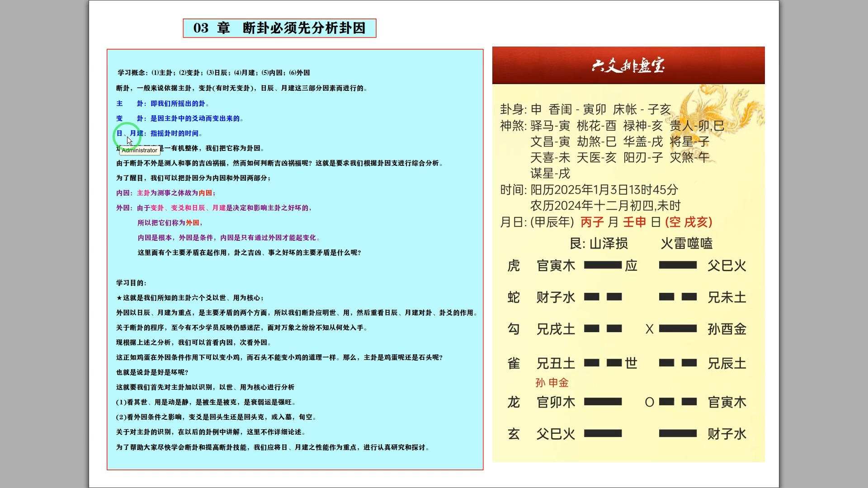
Task: Click the '兄未土' changed line label
Action: click(727, 297)
